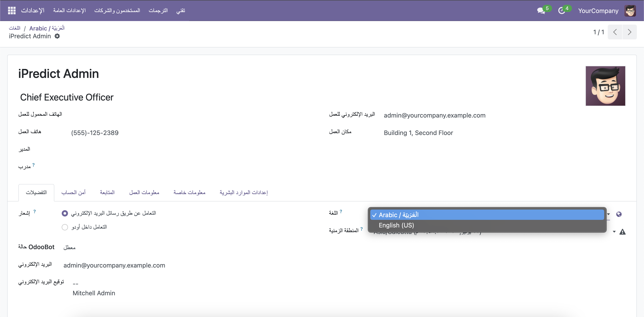Click the Chief Executive Officer job title field
Image resolution: width=644 pixels, height=317 pixels.
(x=67, y=97)
